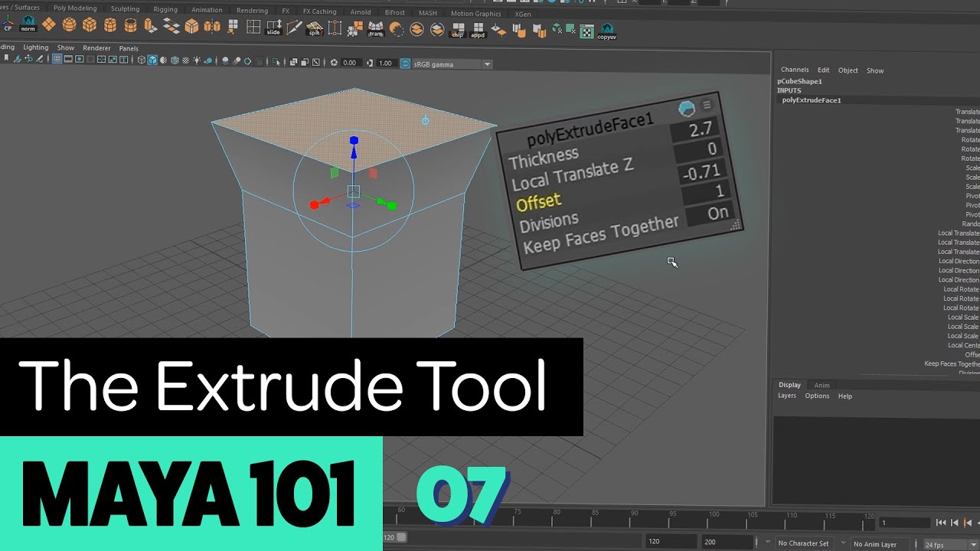Click the viewport exposure field 0.00
Image resolution: width=980 pixels, height=551 pixels.
pos(350,63)
